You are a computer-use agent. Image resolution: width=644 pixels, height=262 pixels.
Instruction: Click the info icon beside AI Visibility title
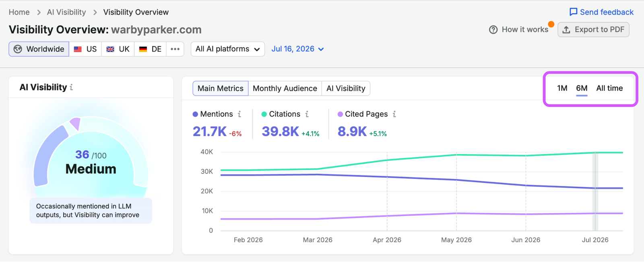coord(71,87)
